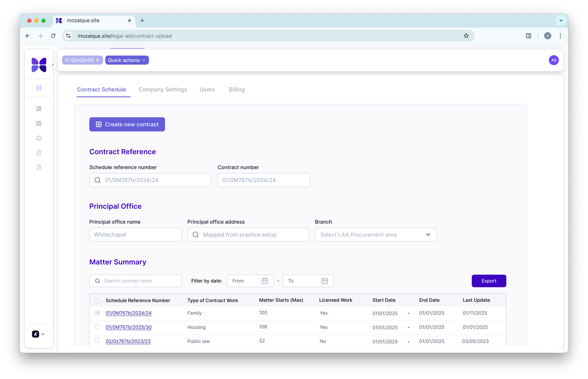Click the briefcase icon in sidebar
This screenshot has width=588, height=379.
pyautogui.click(x=39, y=138)
